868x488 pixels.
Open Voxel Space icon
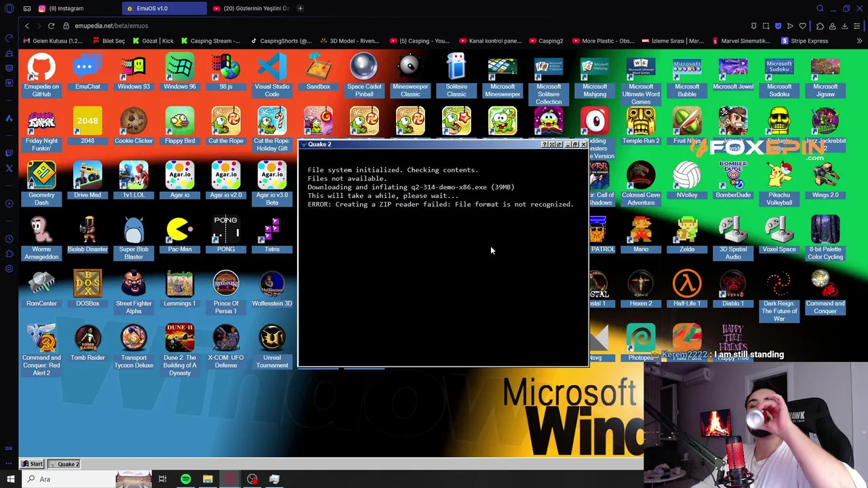point(779,235)
